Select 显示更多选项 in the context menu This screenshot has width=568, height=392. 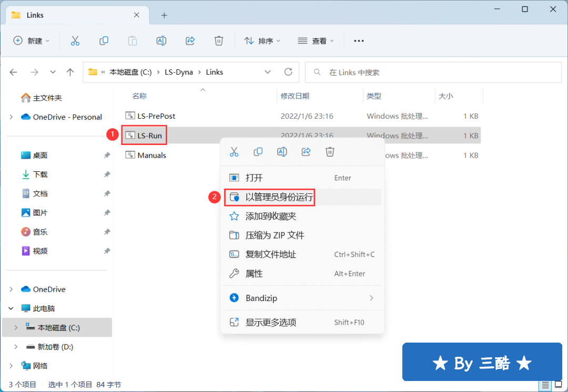pos(302,322)
